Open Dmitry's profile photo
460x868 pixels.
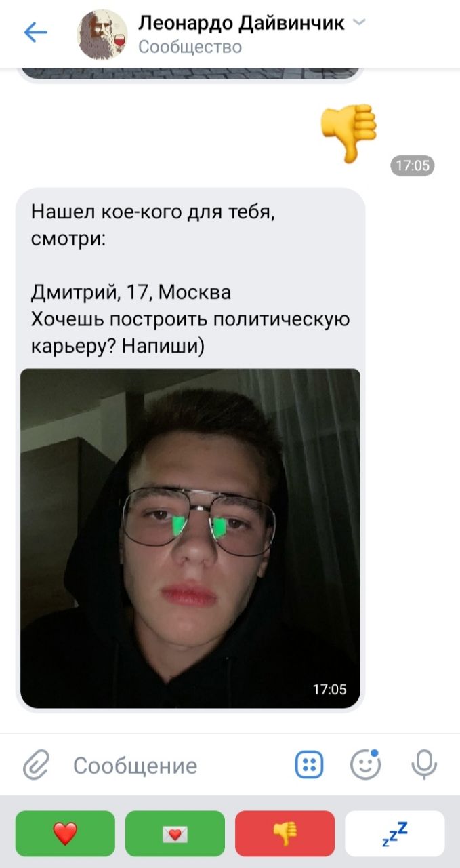coord(190,538)
